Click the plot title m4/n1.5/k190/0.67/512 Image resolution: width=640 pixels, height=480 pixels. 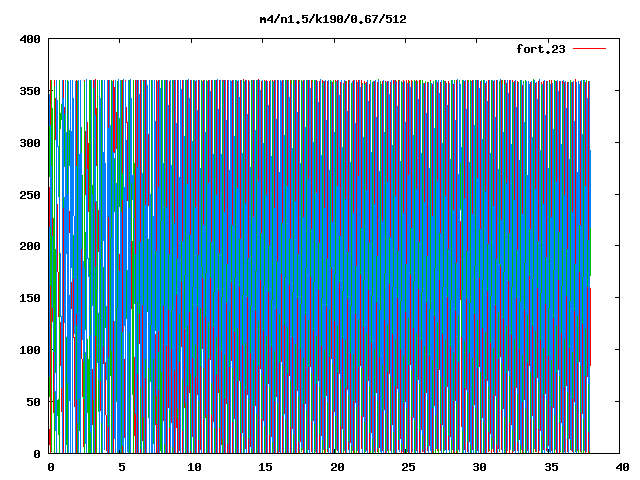333,19
